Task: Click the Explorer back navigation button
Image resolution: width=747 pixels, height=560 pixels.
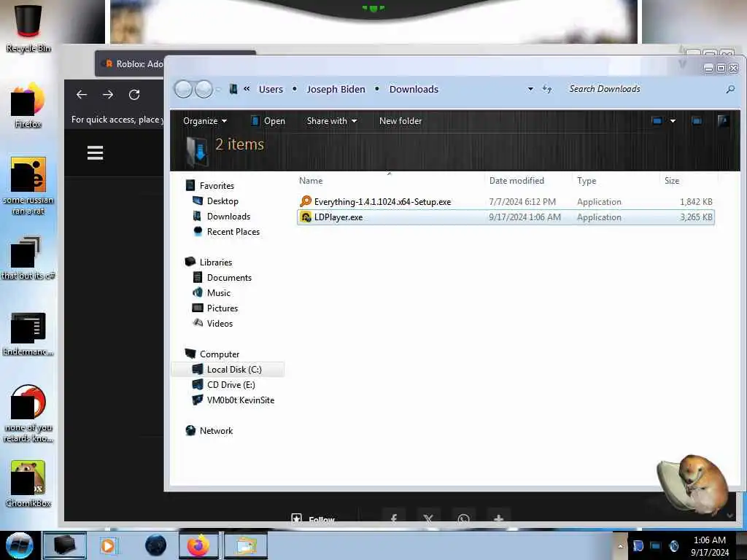Action: click(183, 89)
